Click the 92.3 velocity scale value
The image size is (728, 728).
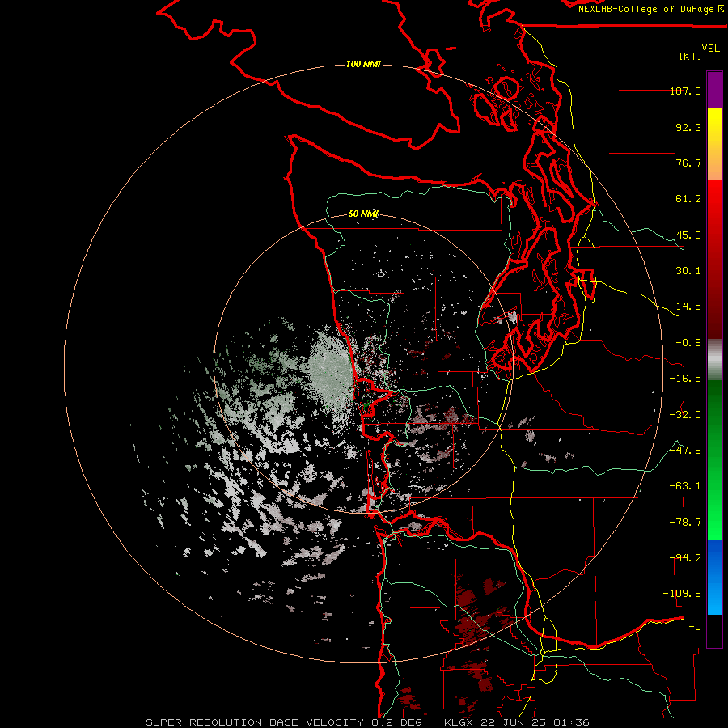[688, 127]
